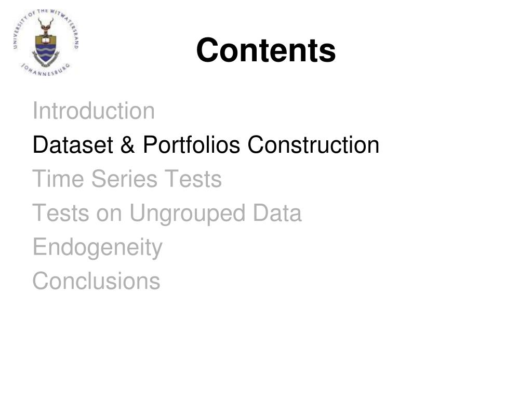Click the ampersand in the highlighted line
This screenshot has width=532, height=399.
tap(128, 145)
